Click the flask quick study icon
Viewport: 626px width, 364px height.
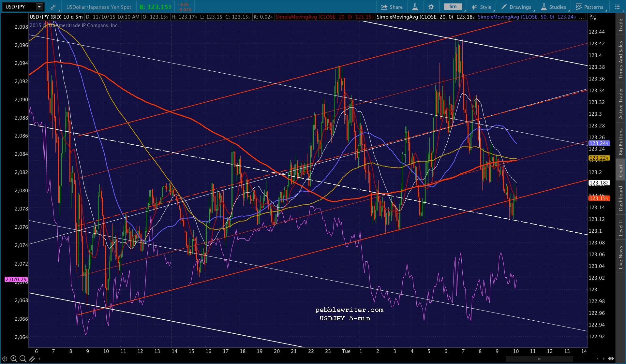pos(415,7)
